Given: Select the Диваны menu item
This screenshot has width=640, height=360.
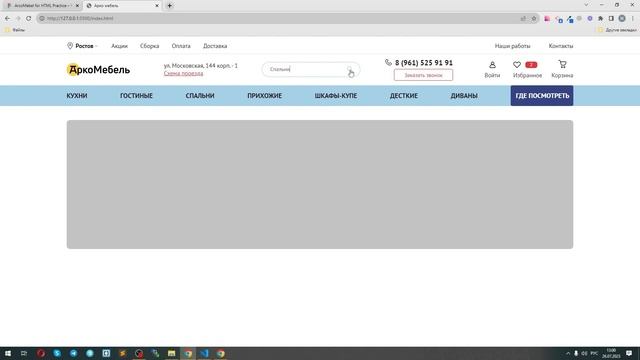Looking at the screenshot, I should tap(464, 96).
